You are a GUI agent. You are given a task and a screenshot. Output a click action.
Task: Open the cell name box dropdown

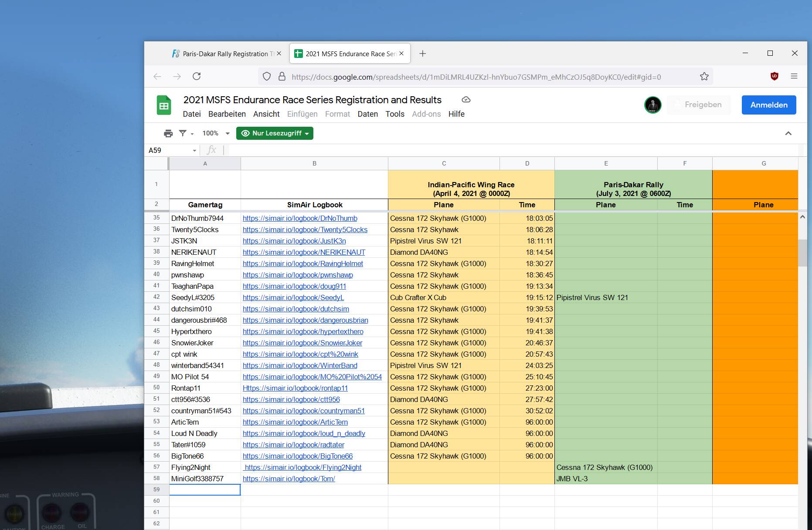(194, 151)
